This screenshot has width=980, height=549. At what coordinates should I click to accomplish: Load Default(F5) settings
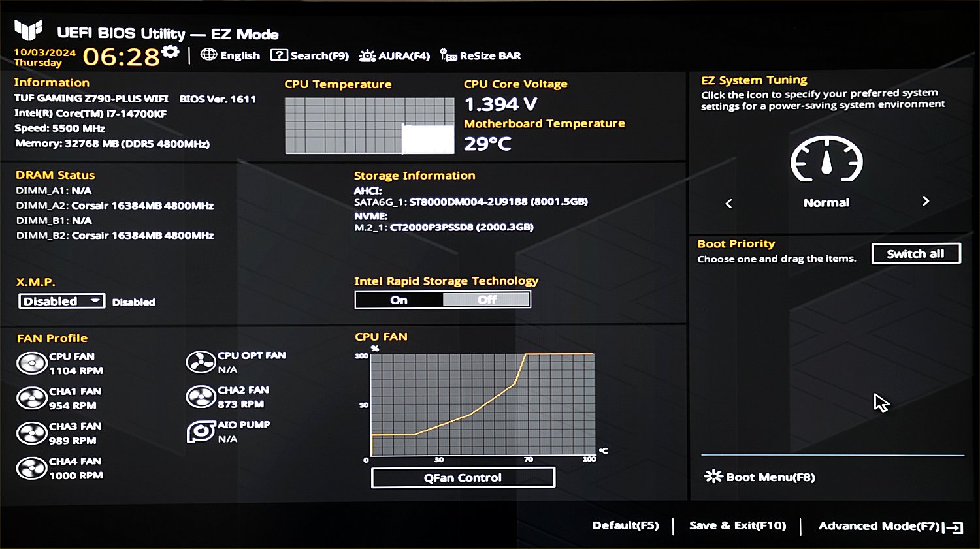pyautogui.click(x=625, y=525)
